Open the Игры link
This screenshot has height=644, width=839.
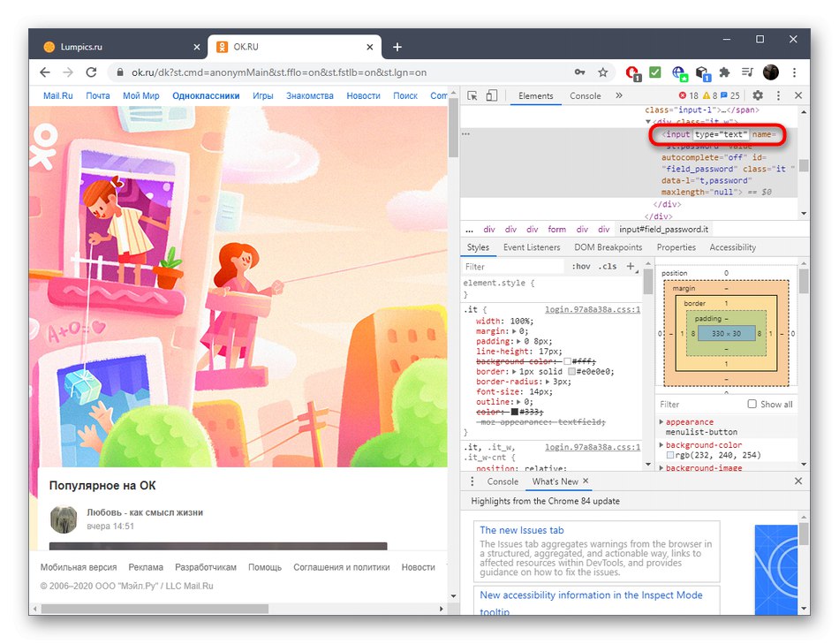262,95
